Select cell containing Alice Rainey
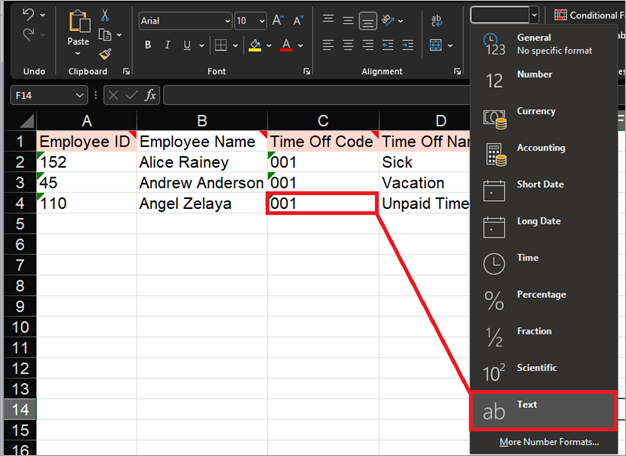Screen dimensions: 626x456 (x=202, y=162)
